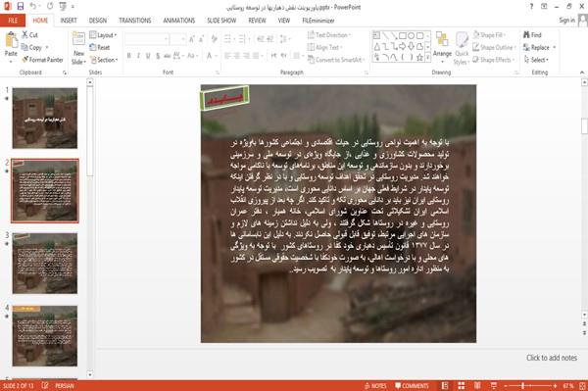Switch to Reading View icon
Screen dimensions: 588x391
pyautogui.click(x=477, y=386)
